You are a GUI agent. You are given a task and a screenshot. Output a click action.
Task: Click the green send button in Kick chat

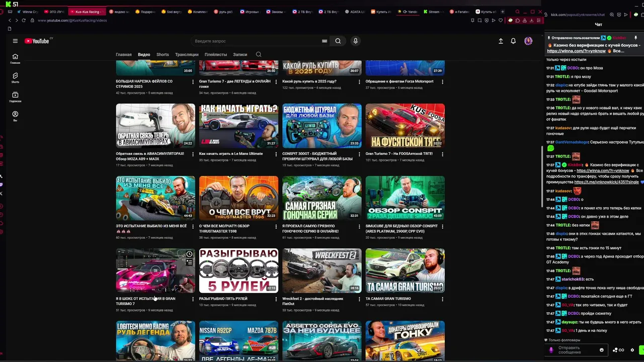641,350
